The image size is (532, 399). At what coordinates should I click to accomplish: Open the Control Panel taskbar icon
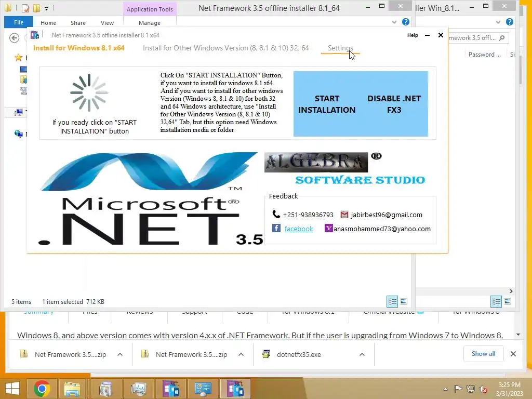tap(203, 389)
